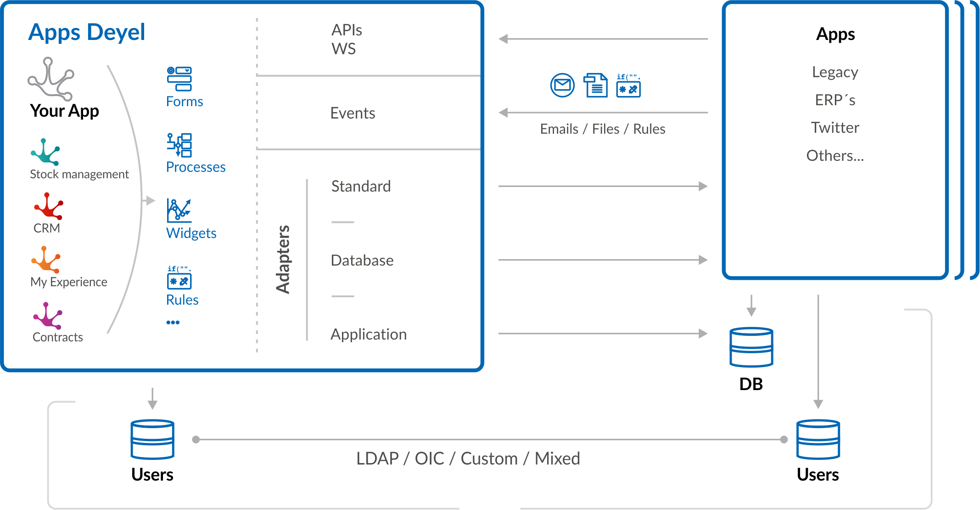Click the three dots below Rules
The width and height of the screenshot is (980, 510).
click(x=173, y=323)
